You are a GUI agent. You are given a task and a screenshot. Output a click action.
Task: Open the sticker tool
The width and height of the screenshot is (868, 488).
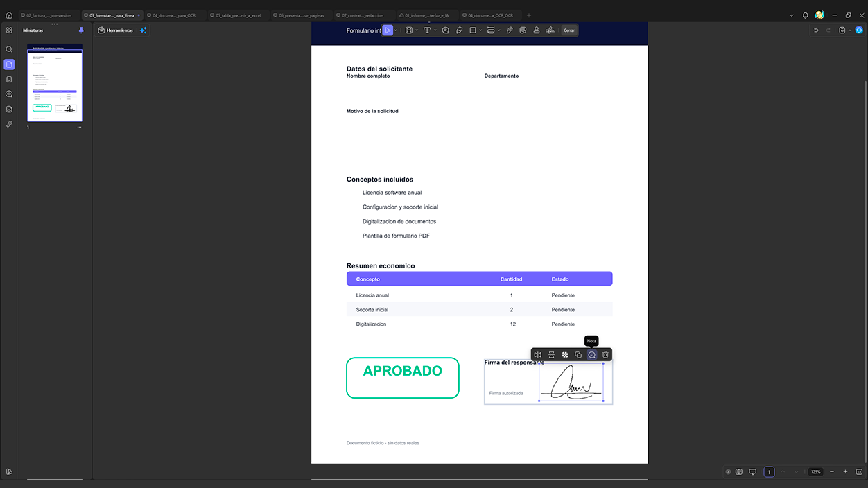pos(523,31)
